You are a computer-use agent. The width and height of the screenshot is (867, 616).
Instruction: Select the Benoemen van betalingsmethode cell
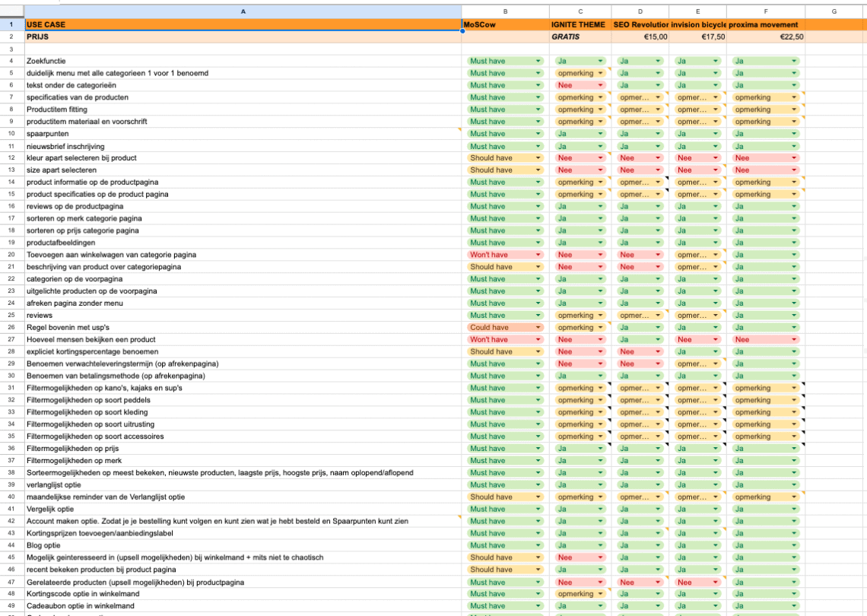[x=243, y=376]
